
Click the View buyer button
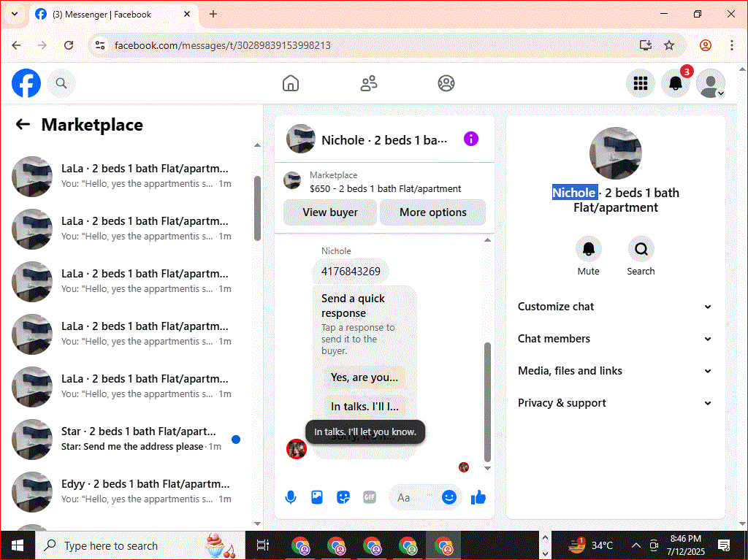tap(330, 212)
